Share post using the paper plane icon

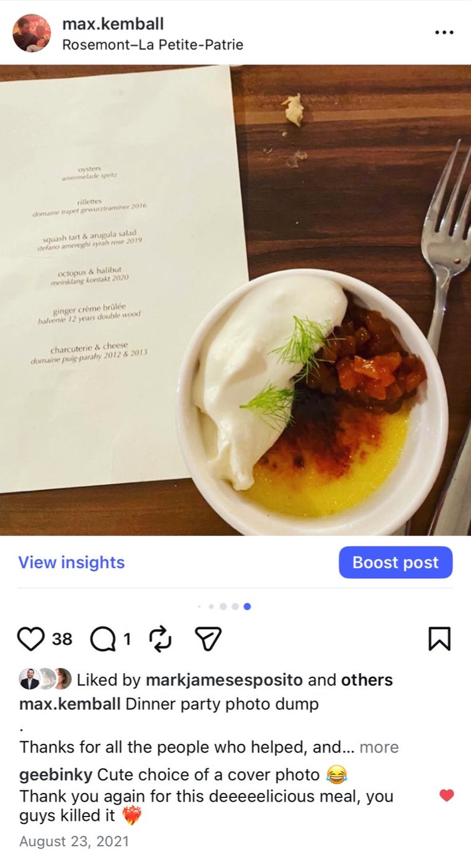[208, 638]
